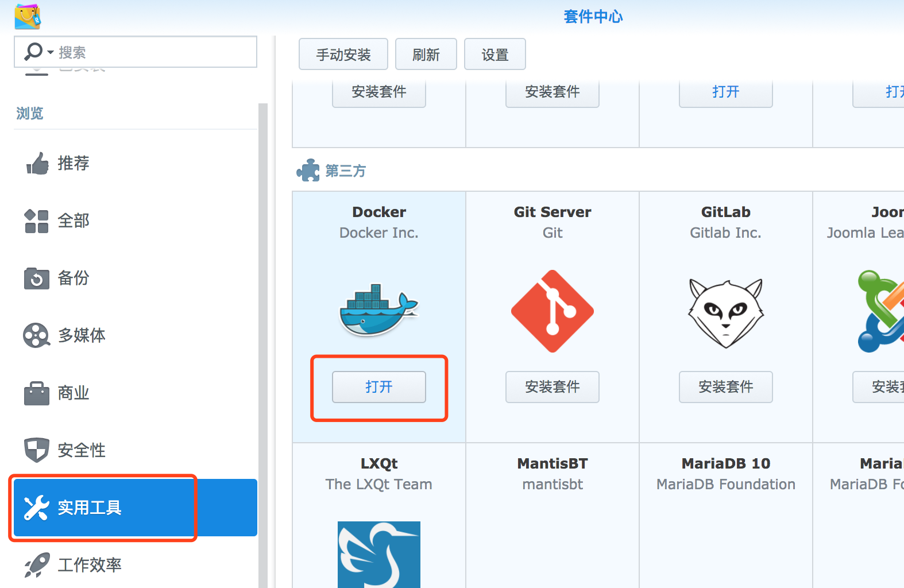The image size is (904, 588).
Task: Select the 工作效率 rocket icon
Action: click(37, 565)
